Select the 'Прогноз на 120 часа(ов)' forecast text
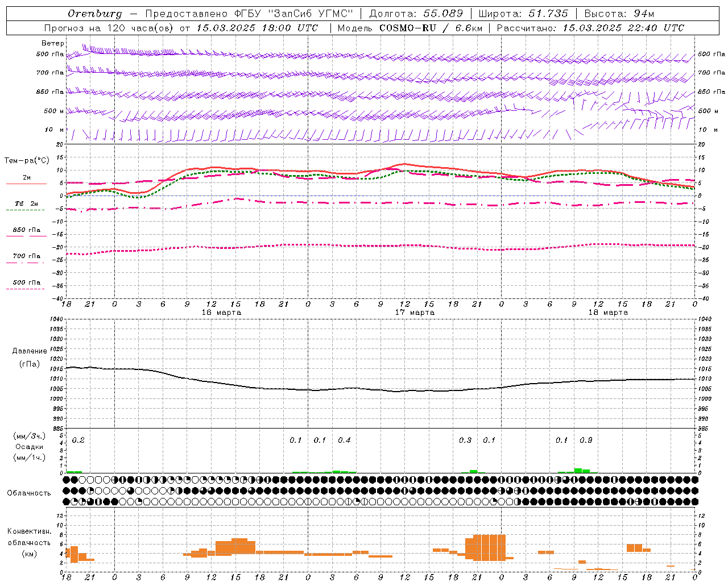Screen dimensions: 728x582 pos(109,28)
